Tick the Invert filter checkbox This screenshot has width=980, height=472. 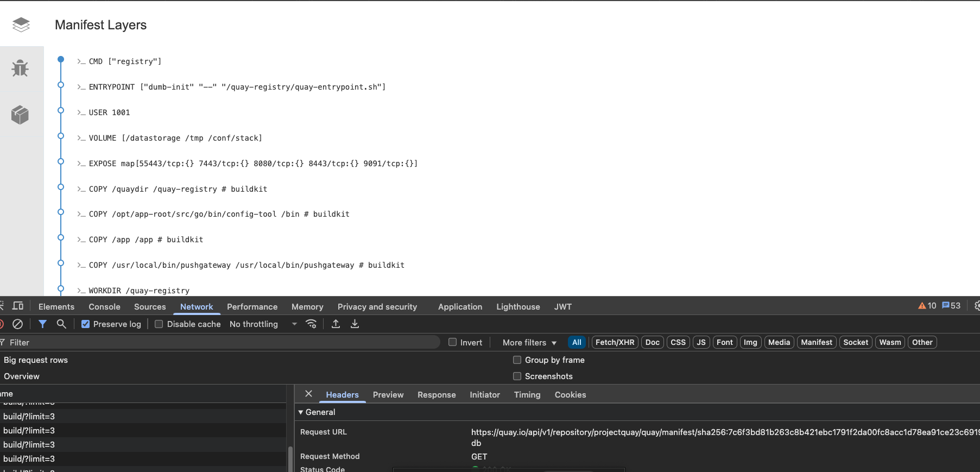[452, 342]
